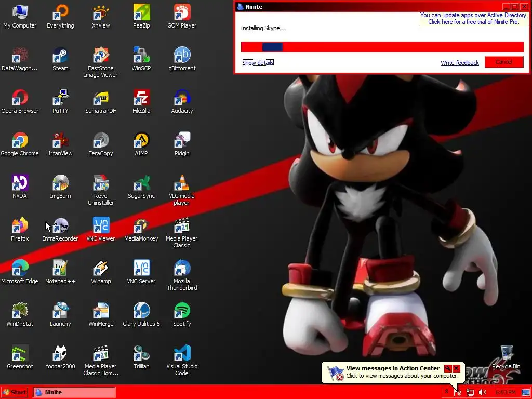
Task: Dismiss the Action Center notification balloon
Action: (x=456, y=368)
